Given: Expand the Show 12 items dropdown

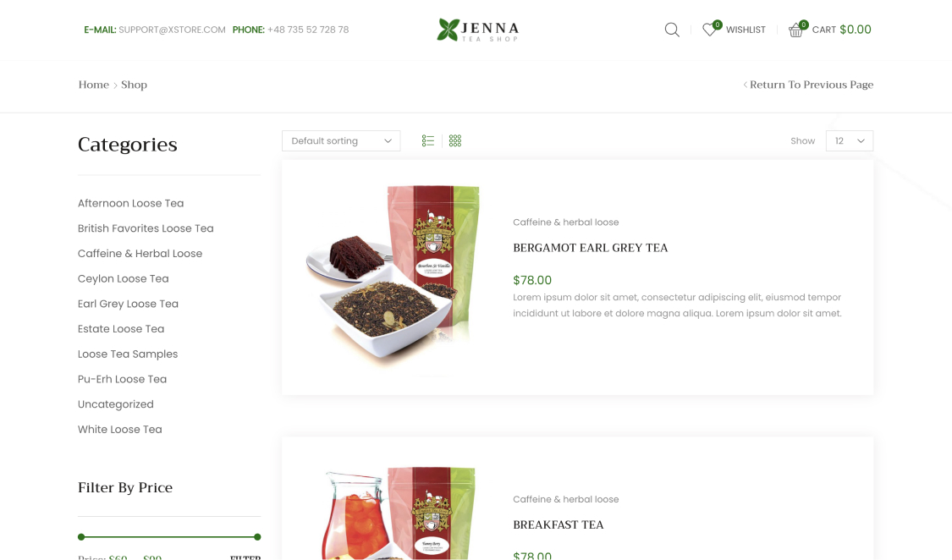Looking at the screenshot, I should pos(850,140).
